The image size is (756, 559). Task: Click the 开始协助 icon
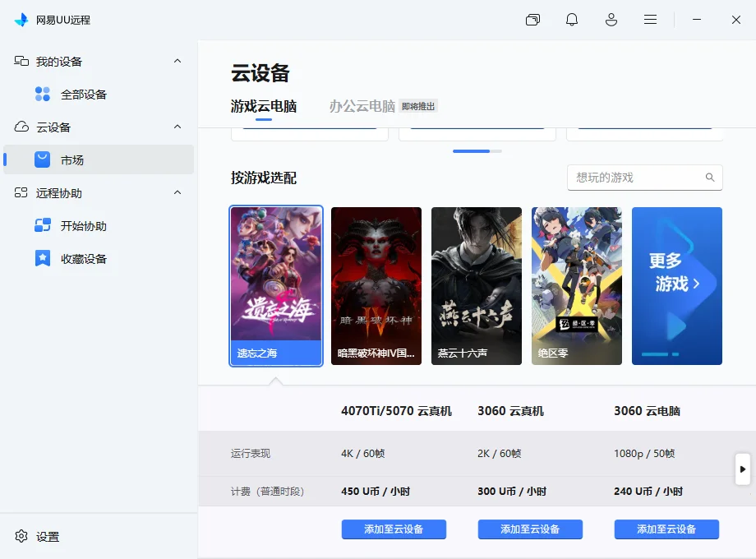pos(43,225)
